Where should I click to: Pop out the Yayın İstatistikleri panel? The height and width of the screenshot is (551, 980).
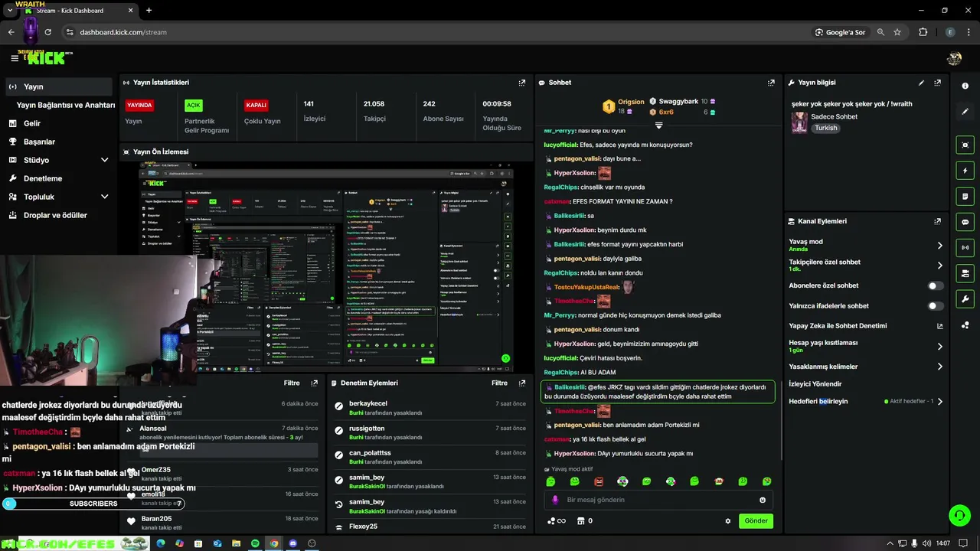522,83
